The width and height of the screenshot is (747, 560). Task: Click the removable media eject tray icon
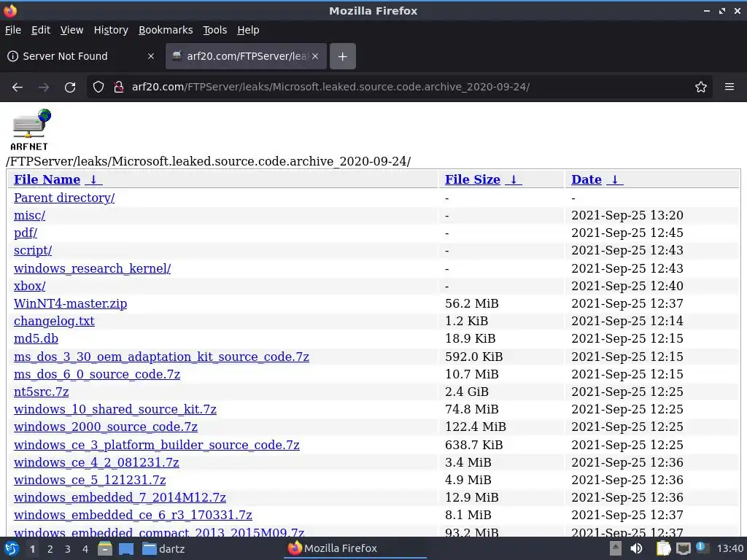click(x=616, y=548)
